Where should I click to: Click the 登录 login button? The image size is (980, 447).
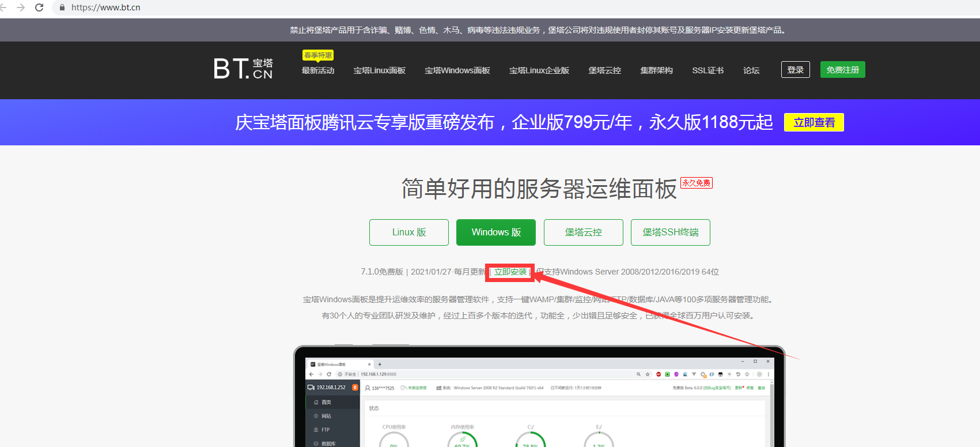point(796,70)
